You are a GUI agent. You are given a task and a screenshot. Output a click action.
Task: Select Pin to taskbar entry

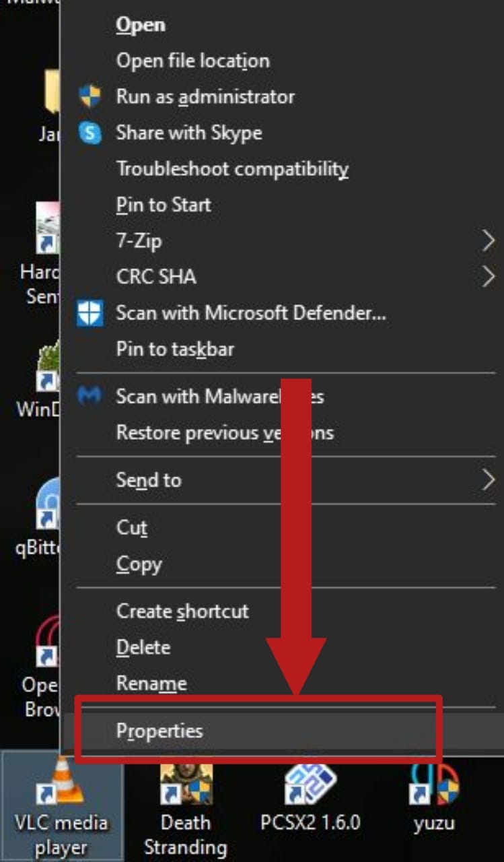(x=175, y=349)
